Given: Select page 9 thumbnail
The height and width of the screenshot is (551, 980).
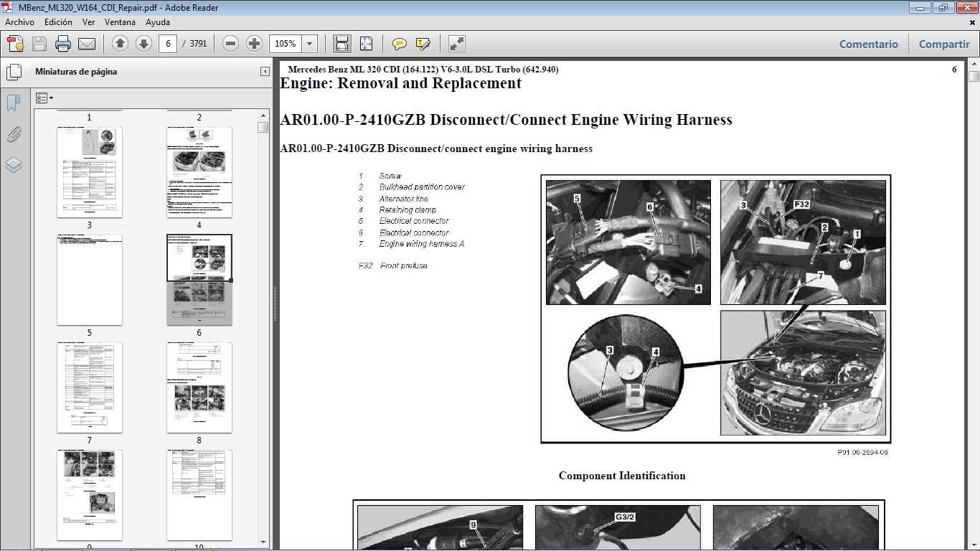Looking at the screenshot, I should pyautogui.click(x=90, y=495).
